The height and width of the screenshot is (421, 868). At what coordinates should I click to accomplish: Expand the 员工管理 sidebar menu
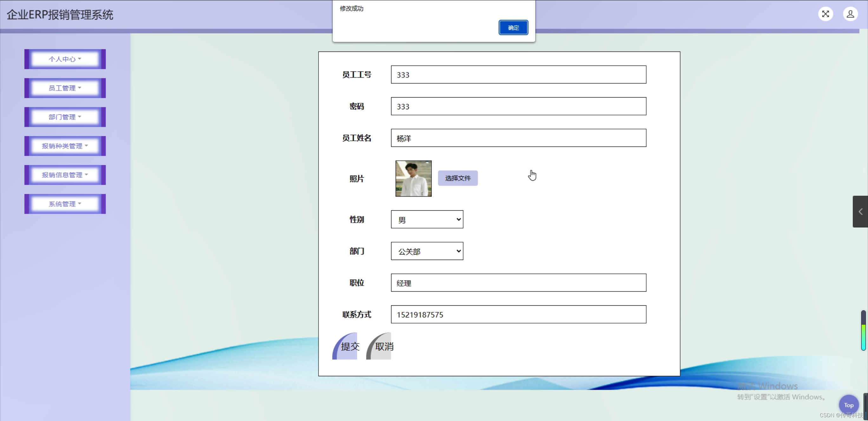65,88
